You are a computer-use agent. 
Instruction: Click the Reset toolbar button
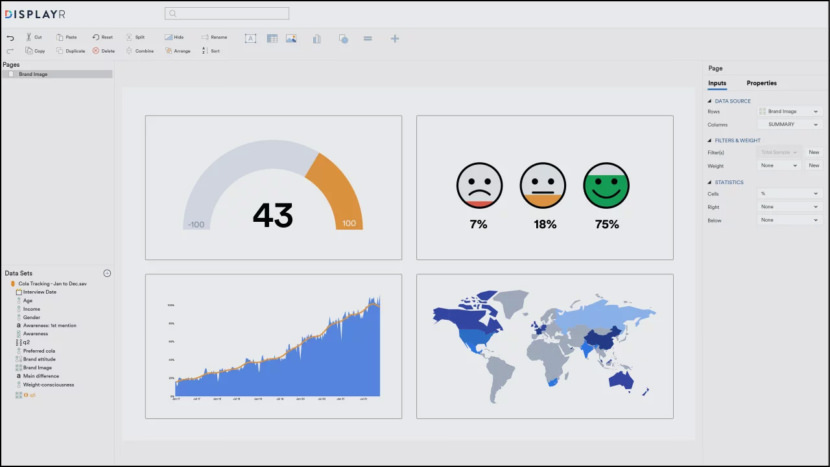point(103,37)
